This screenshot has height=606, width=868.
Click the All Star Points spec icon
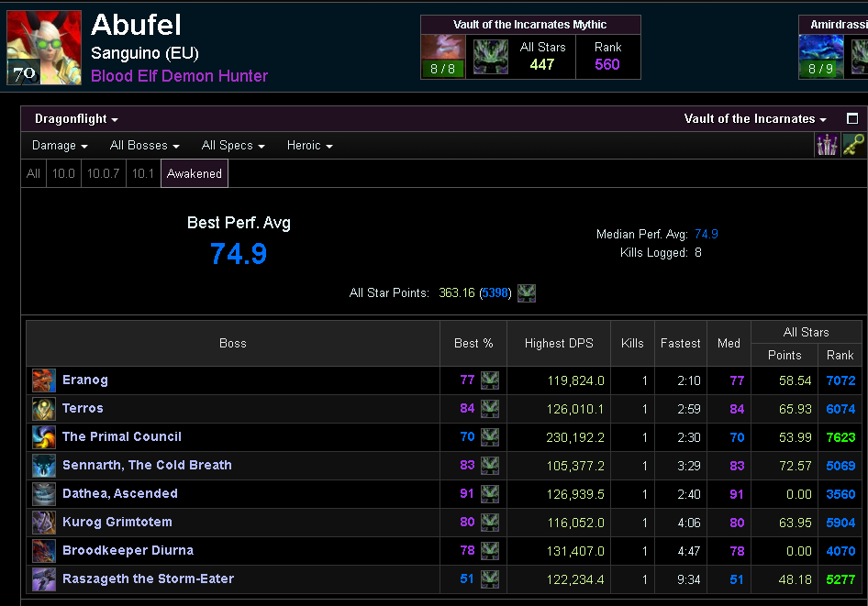(527, 293)
